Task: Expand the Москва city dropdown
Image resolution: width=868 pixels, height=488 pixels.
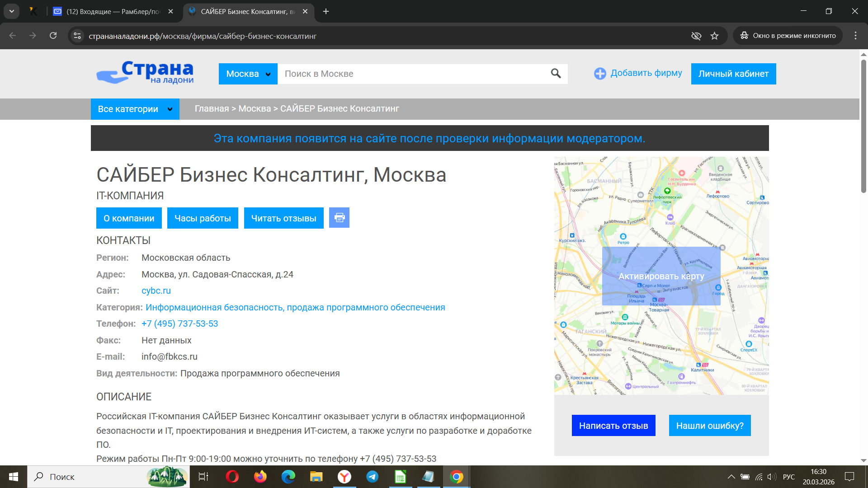Action: coord(248,74)
